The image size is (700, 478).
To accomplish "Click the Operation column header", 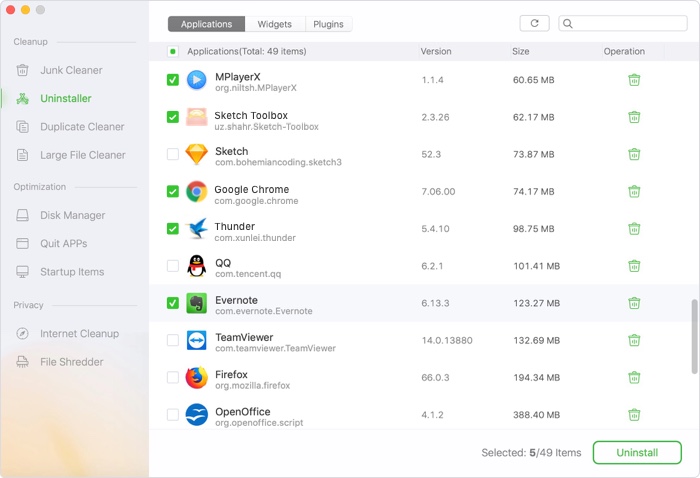I will tap(624, 51).
